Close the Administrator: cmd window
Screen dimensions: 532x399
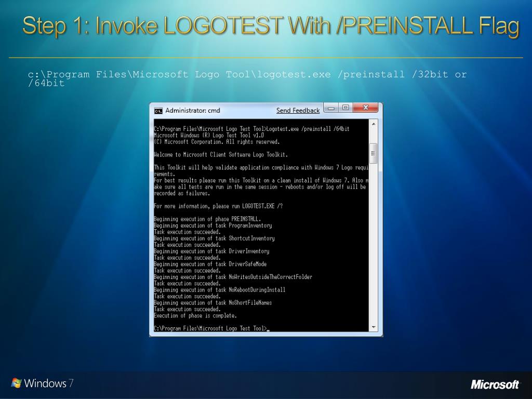365,108
